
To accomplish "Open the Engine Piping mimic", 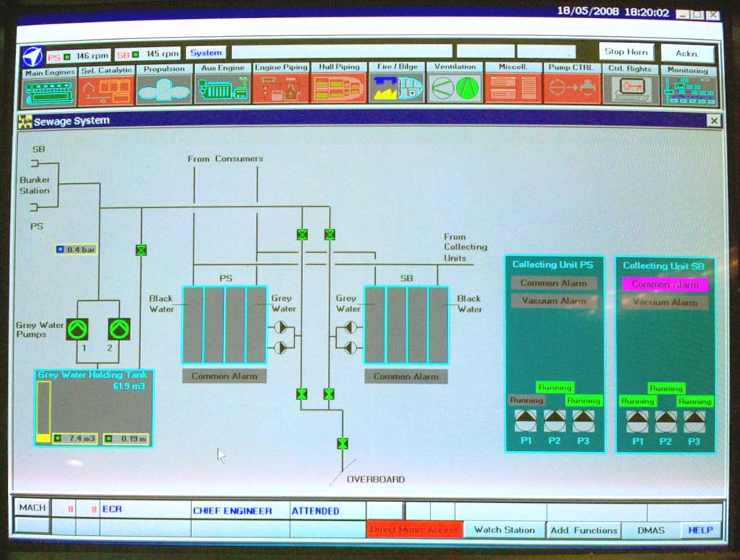I will click(x=280, y=90).
